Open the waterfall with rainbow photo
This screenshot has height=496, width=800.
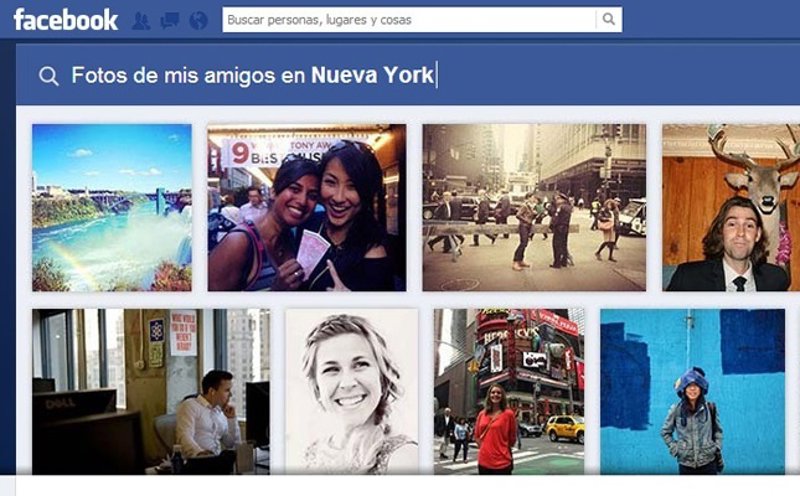pyautogui.click(x=111, y=207)
